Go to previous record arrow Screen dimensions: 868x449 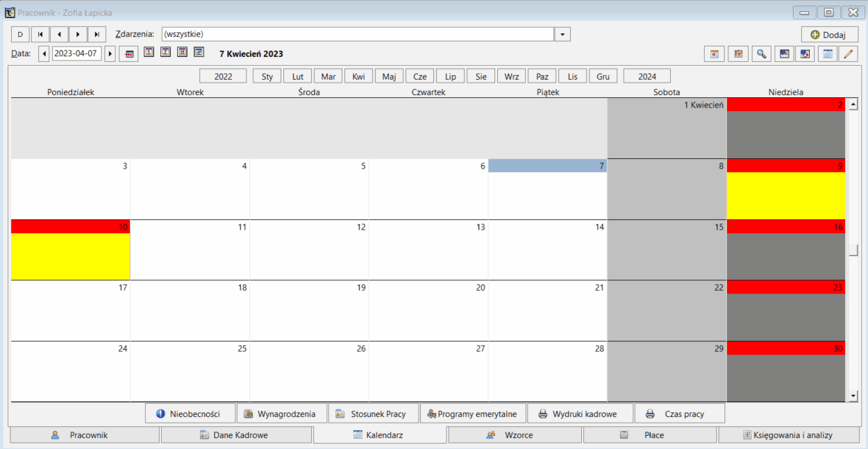(x=59, y=34)
